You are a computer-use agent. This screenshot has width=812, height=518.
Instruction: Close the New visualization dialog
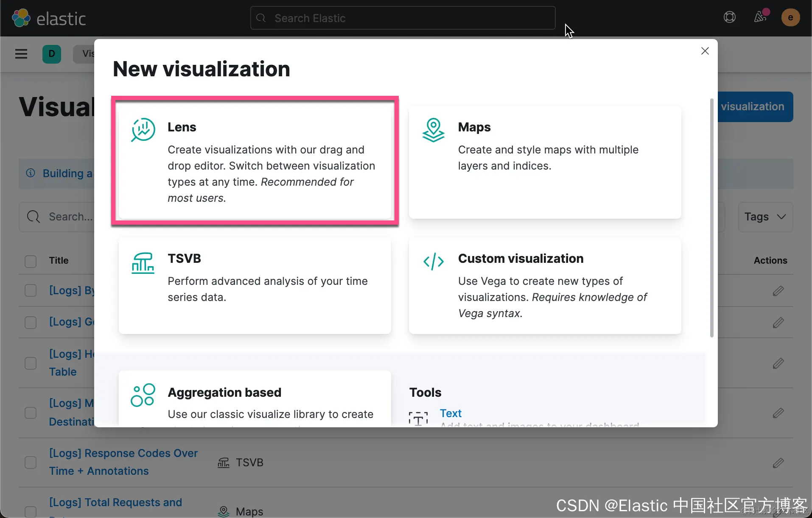(705, 51)
